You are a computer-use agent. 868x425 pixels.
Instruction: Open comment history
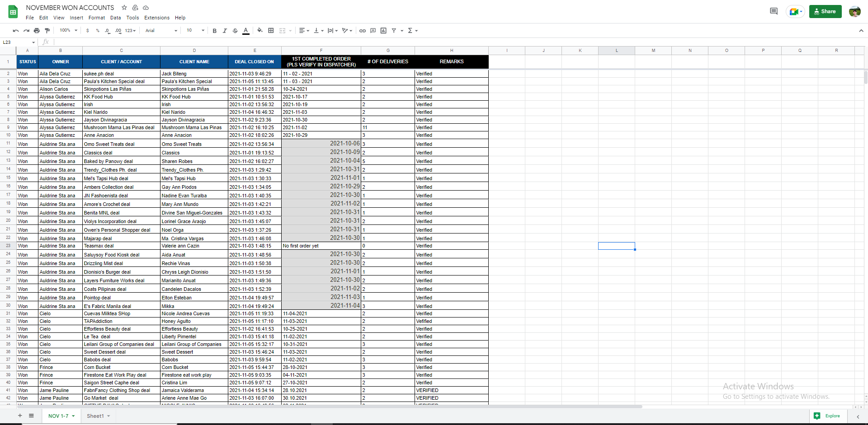tap(774, 11)
